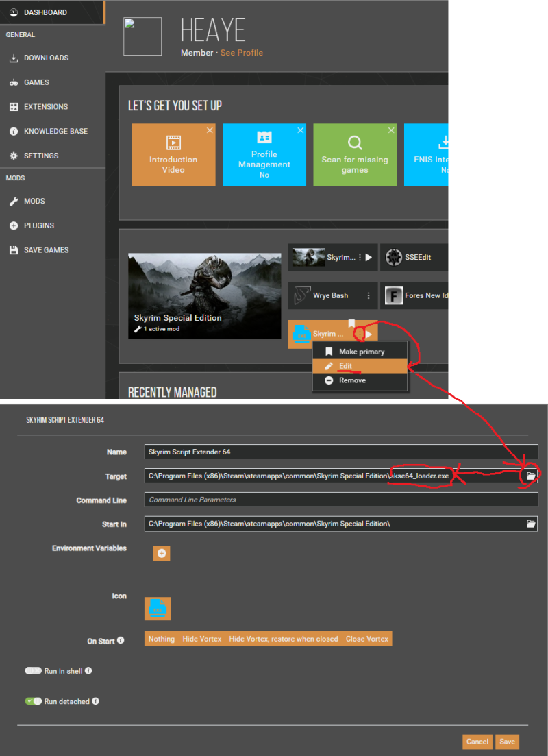This screenshot has width=548, height=756.
Task: Click the Skyrim Script Extender tool icon
Action: [x=301, y=334]
